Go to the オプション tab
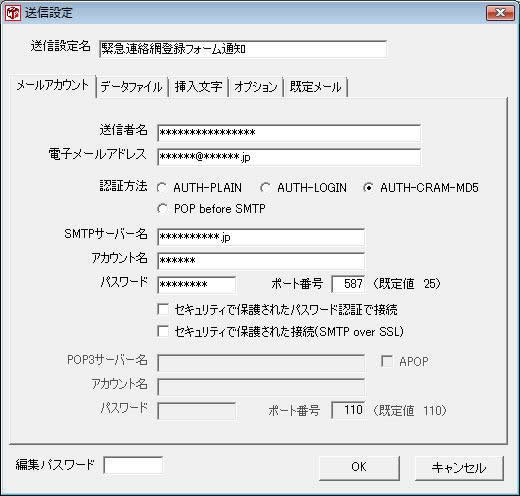This screenshot has width=520, height=496. pos(256,87)
